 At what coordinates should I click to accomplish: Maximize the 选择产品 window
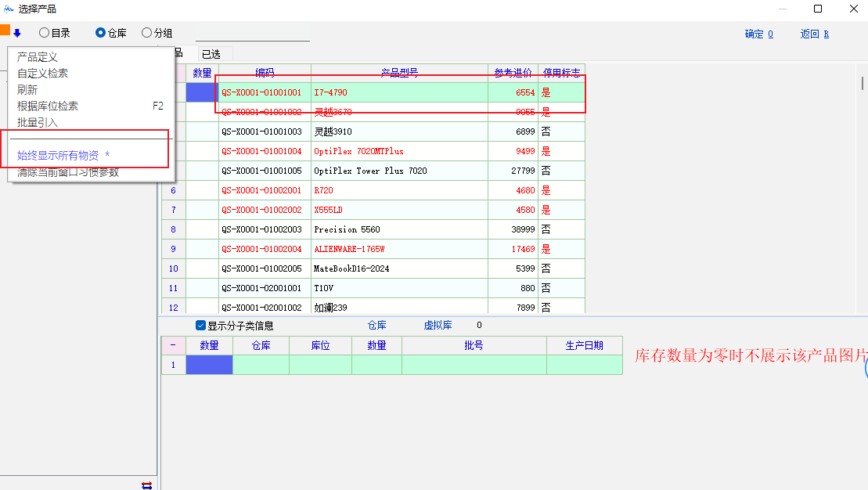(818, 9)
